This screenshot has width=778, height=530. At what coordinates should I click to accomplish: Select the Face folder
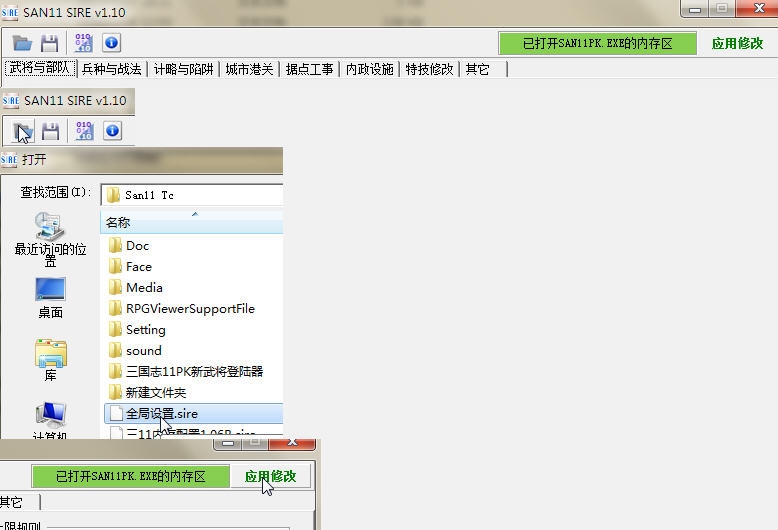[130, 266]
